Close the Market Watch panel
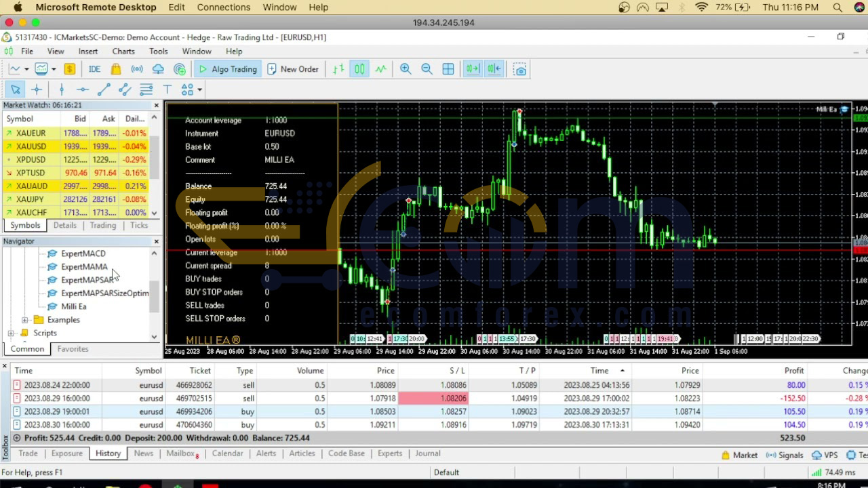868x488 pixels. point(156,106)
